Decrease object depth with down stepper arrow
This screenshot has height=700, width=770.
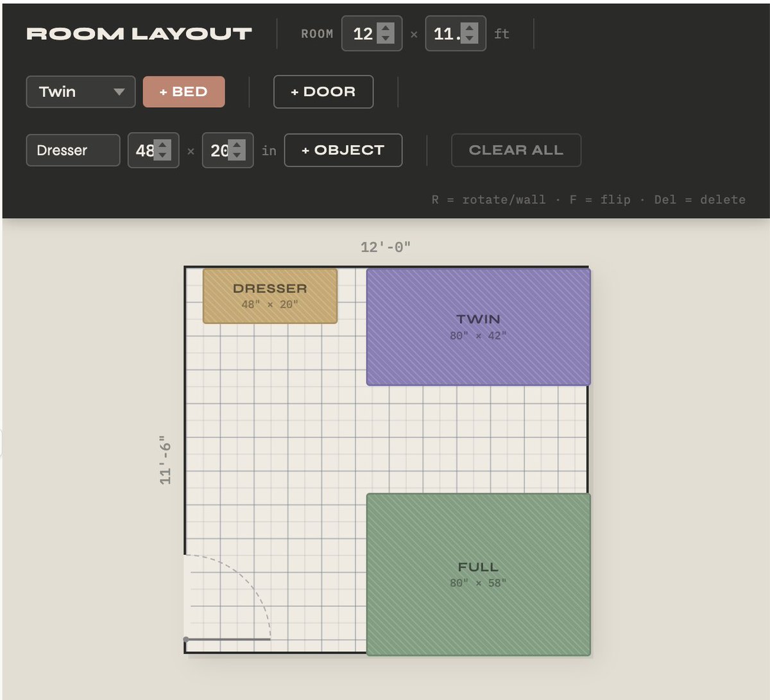tap(237, 155)
